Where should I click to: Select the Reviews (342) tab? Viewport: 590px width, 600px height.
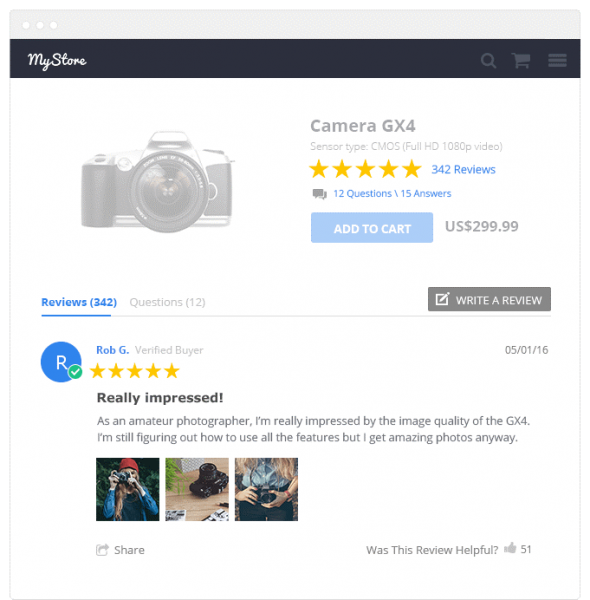point(79,302)
